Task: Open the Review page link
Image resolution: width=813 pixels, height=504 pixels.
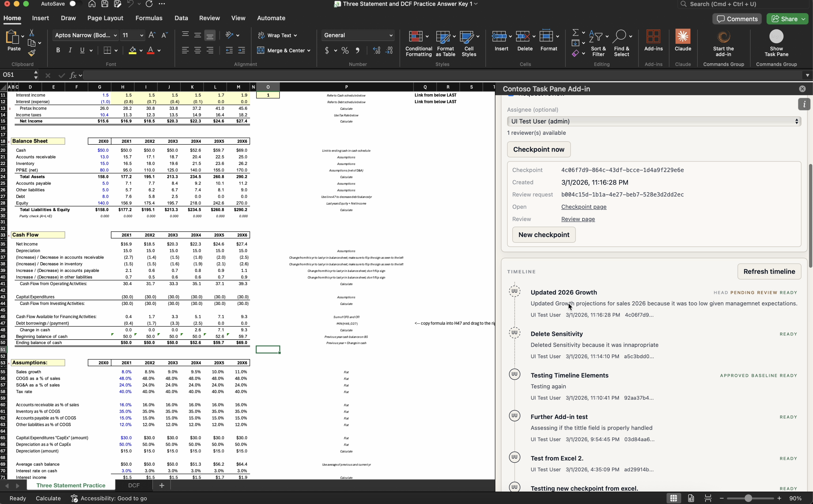Action: point(578,219)
